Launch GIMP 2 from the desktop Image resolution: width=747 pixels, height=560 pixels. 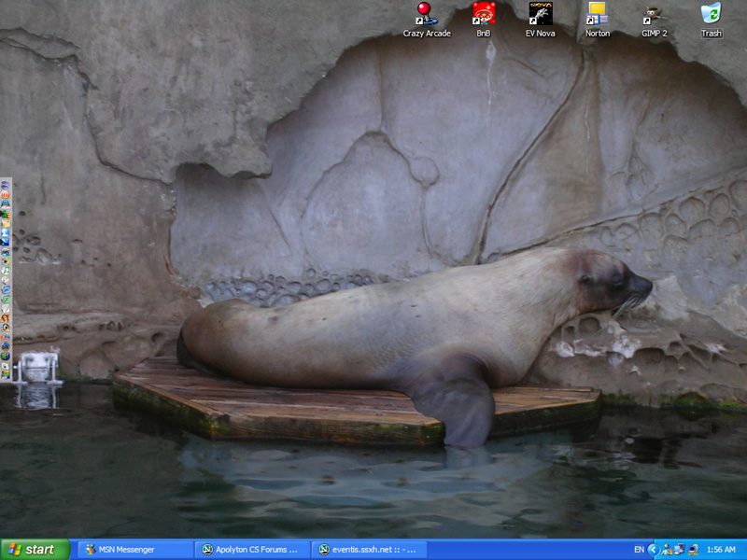click(x=654, y=15)
